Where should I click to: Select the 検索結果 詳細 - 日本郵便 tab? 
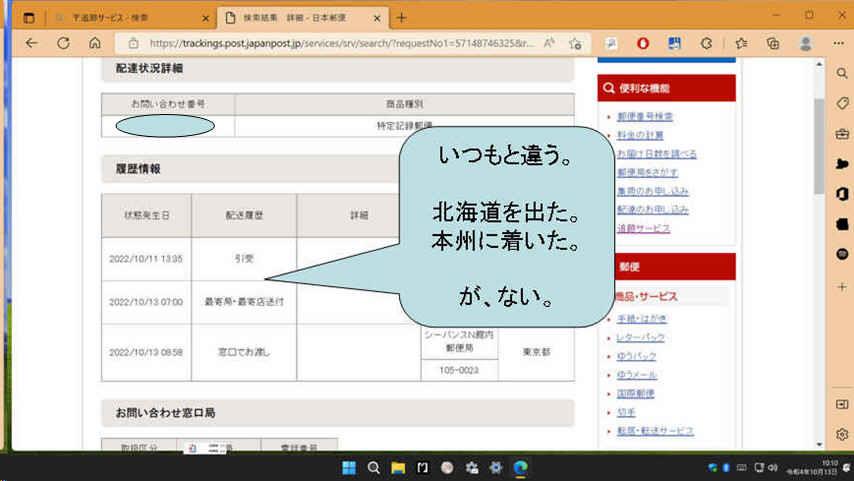click(303, 18)
